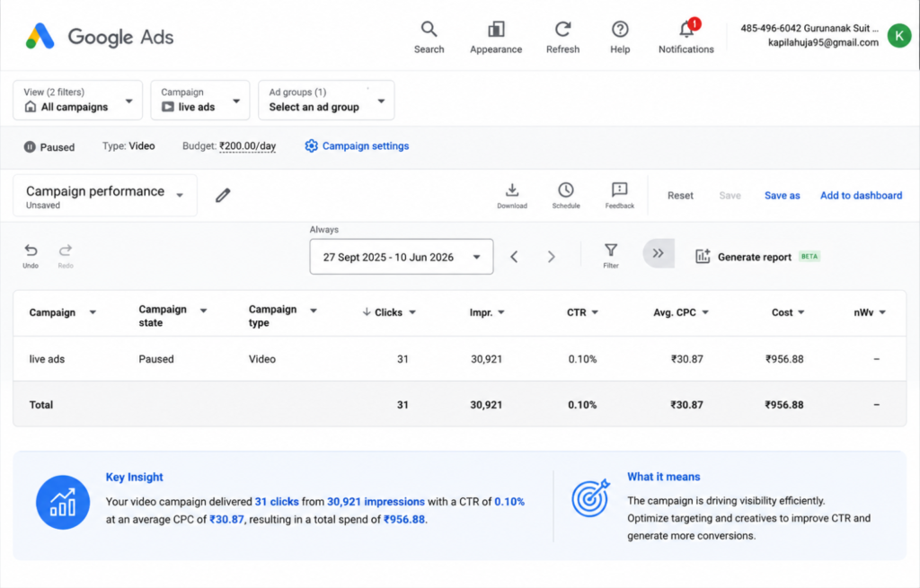
Task: Click Save as
Action: [783, 195]
